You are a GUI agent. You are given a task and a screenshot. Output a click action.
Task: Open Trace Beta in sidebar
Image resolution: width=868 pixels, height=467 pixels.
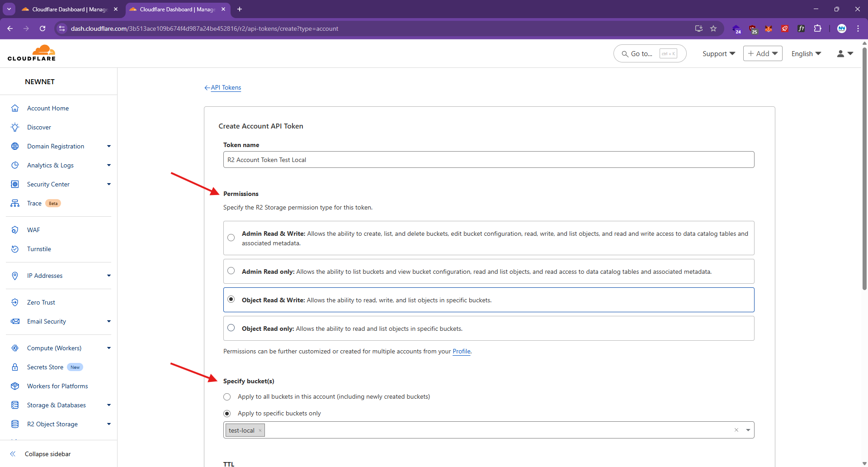tap(44, 203)
